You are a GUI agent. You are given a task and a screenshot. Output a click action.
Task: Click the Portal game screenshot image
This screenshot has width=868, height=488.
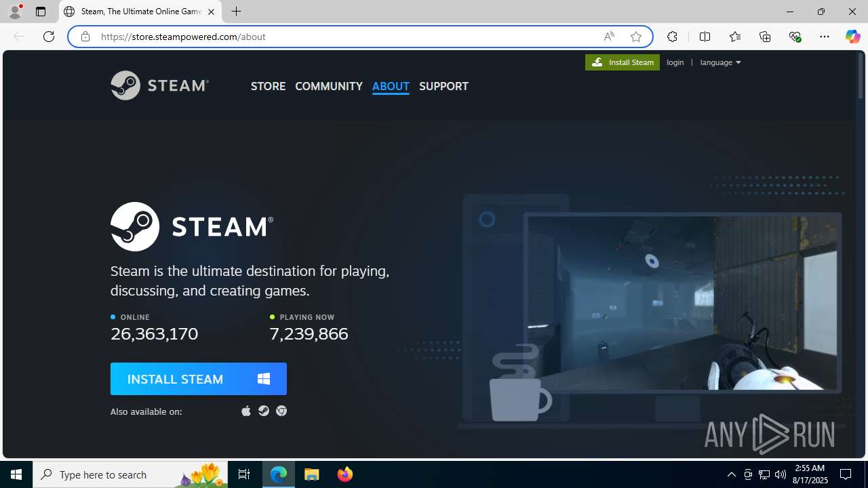coord(682,302)
